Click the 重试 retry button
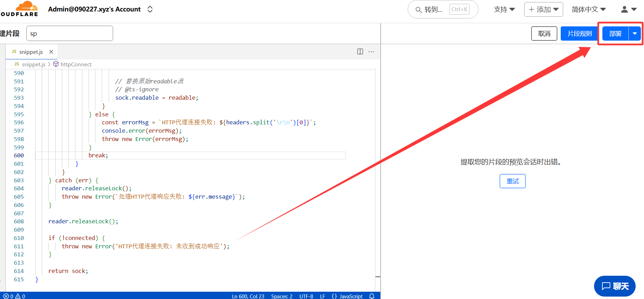 click(x=512, y=181)
